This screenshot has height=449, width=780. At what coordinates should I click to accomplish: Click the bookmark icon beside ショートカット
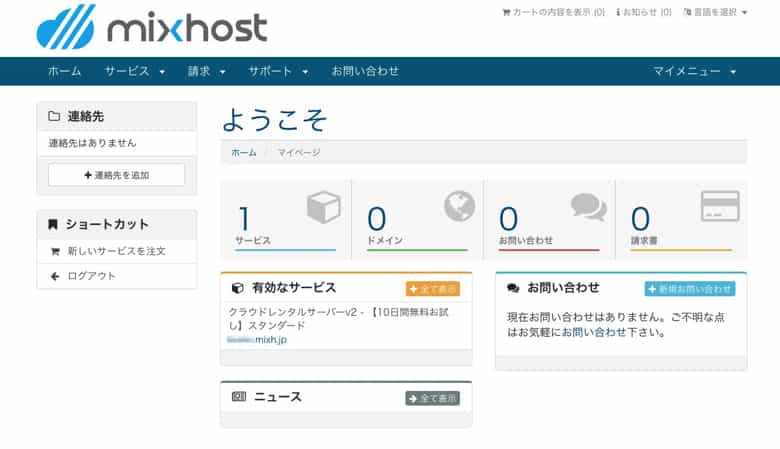53,224
